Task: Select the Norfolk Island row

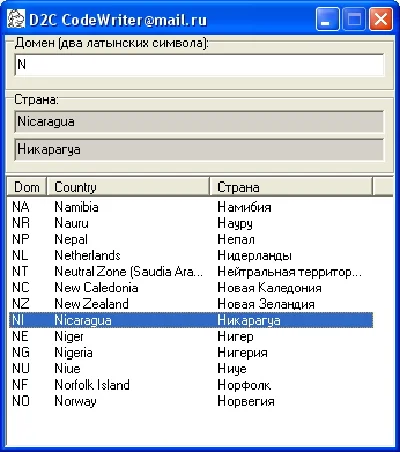Action: (x=92, y=385)
